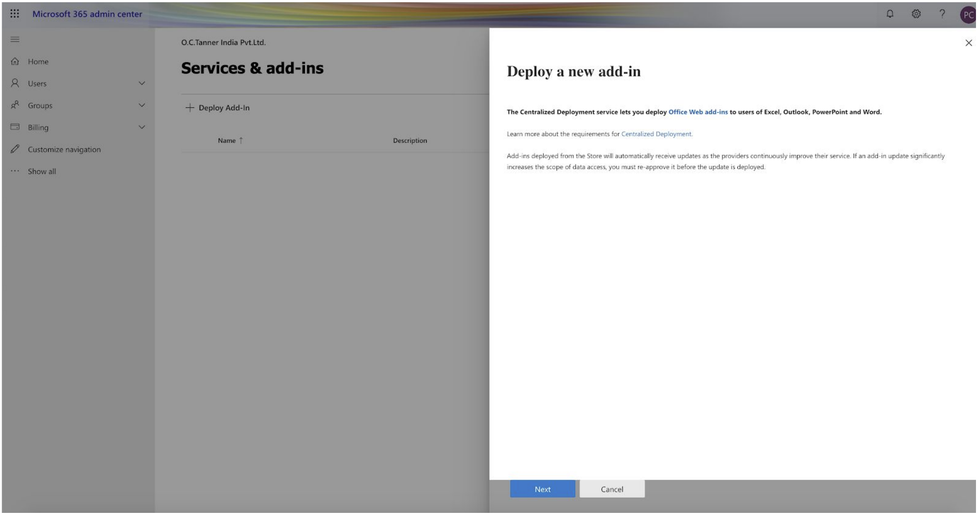Close the Deploy a new add-in panel
Viewport: 980px width, 516px height.
[968, 43]
